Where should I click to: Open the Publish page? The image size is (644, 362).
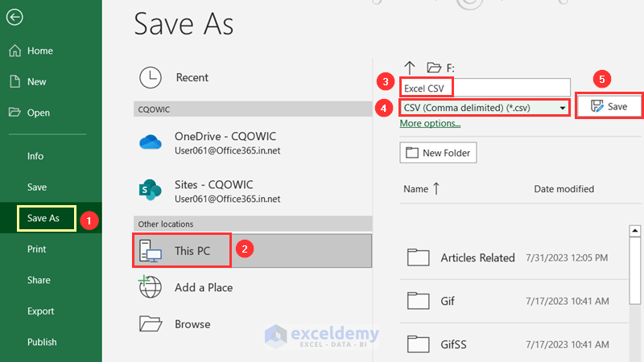[x=42, y=342]
